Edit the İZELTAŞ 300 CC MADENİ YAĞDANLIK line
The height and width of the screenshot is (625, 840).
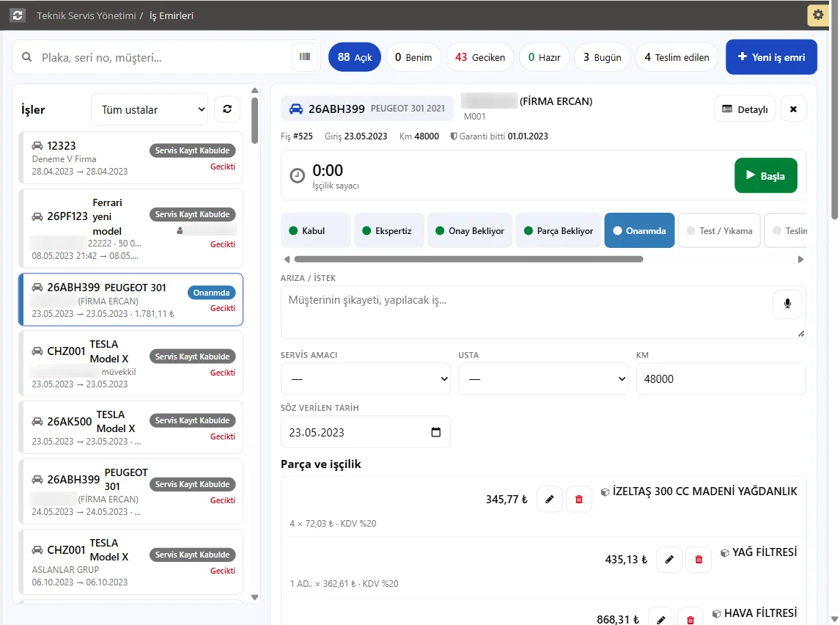tap(549, 499)
